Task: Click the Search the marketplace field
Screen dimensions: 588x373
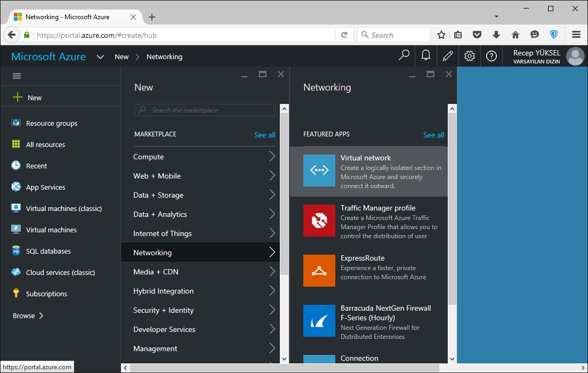Action: [x=205, y=110]
